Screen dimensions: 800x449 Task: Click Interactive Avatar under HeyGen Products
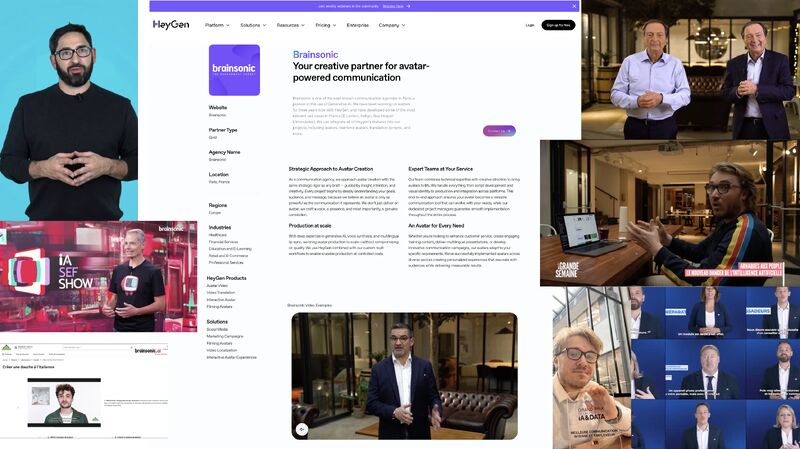221,300
